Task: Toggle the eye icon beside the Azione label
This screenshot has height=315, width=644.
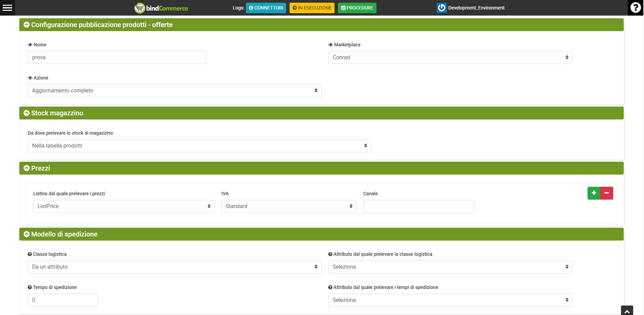Action: point(30,78)
